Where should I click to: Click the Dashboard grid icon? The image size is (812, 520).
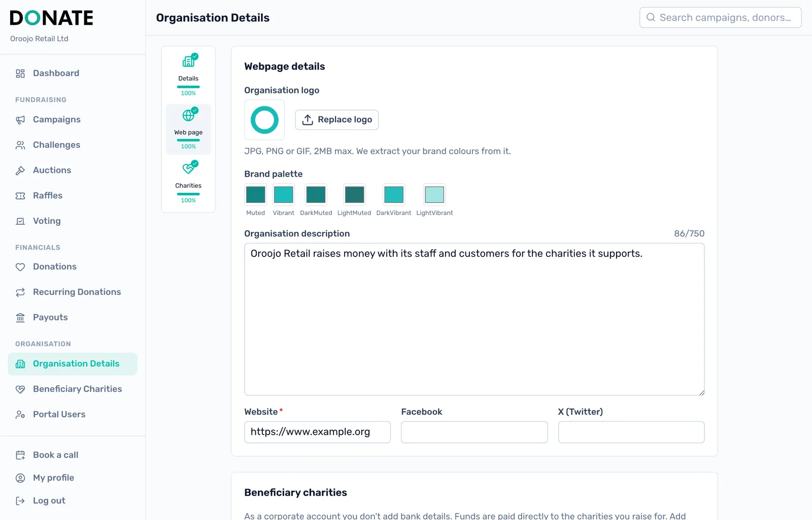click(20, 74)
